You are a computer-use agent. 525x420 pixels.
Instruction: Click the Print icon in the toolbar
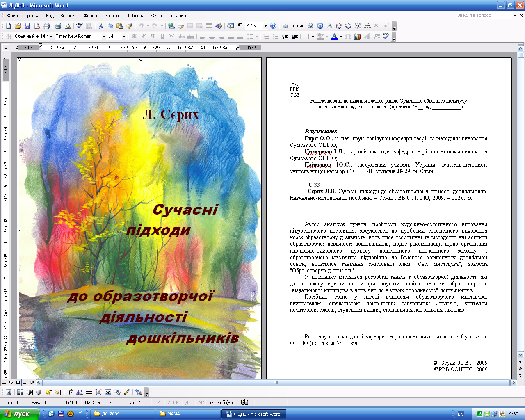point(58,26)
